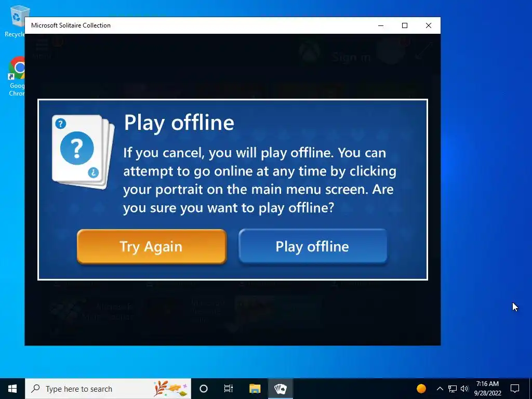
Task: Launch File Explorer from the taskbar
Action: 255,389
